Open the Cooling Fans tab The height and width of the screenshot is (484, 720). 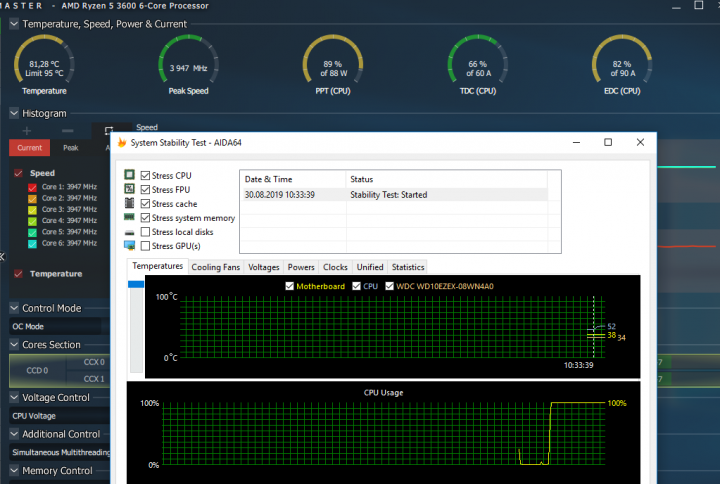pyautogui.click(x=216, y=267)
